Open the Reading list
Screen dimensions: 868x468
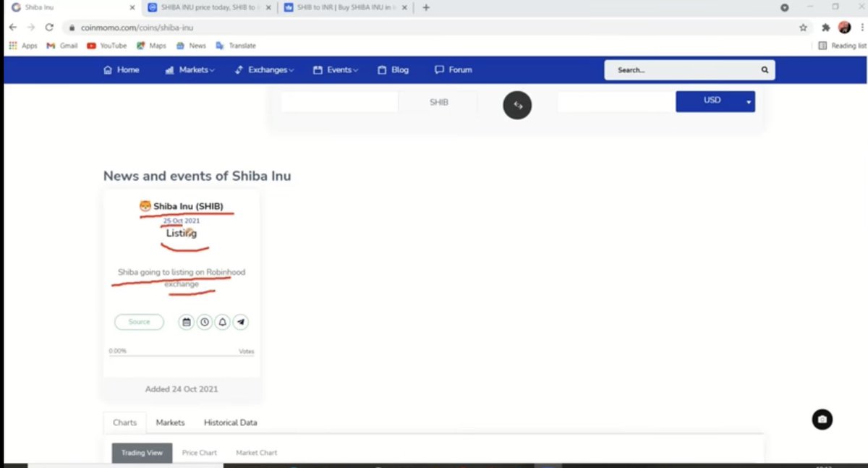coord(842,46)
